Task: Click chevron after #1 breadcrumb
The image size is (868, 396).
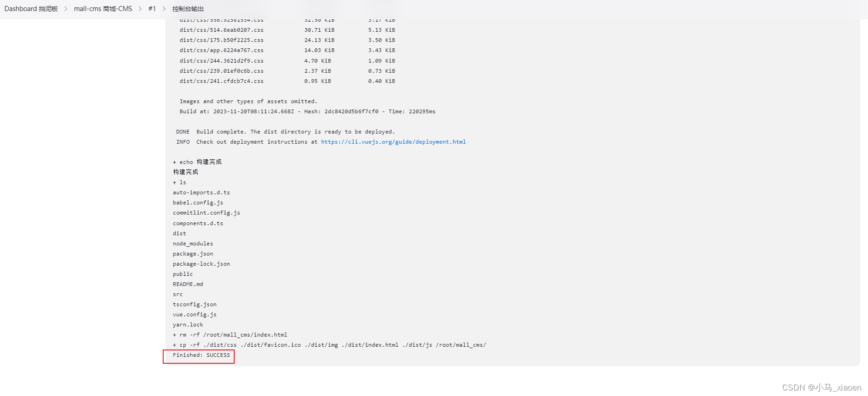Action: (x=164, y=9)
